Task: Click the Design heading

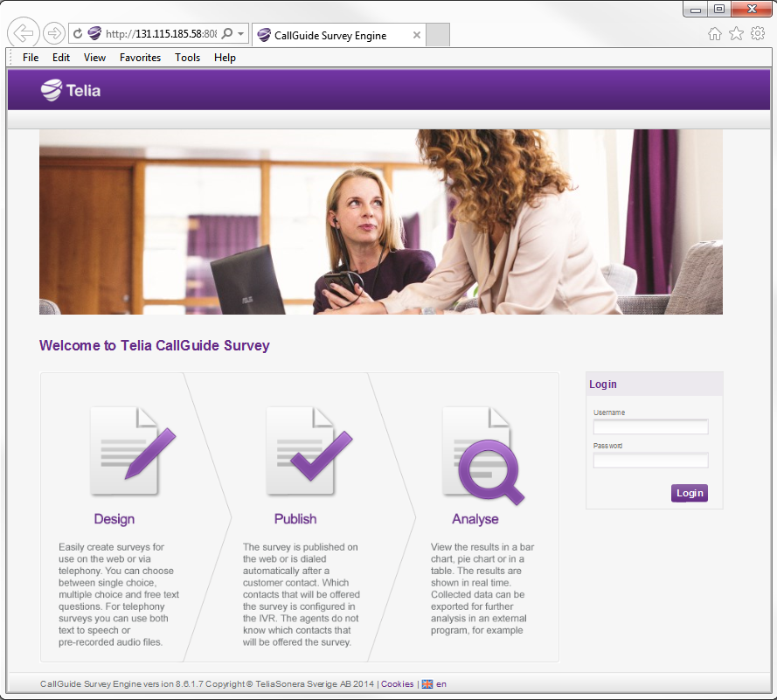Action: 114,519
